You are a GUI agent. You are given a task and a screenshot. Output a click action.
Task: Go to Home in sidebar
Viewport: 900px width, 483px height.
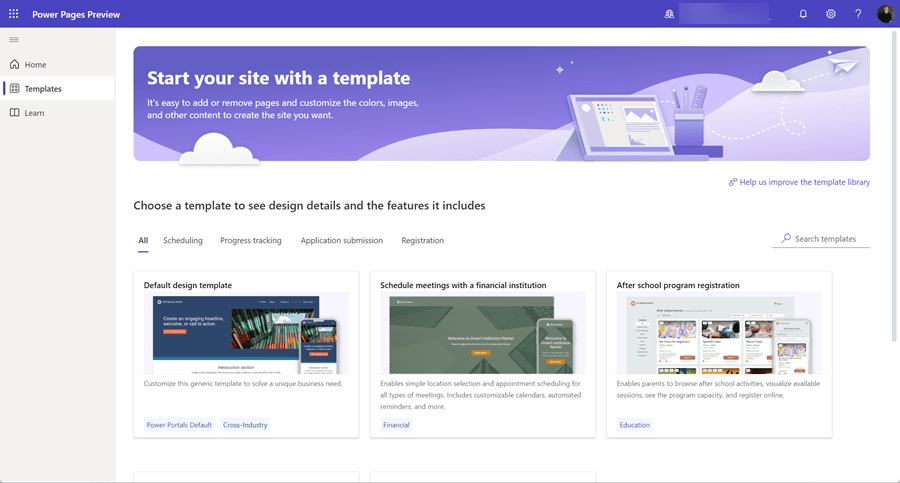coord(35,64)
